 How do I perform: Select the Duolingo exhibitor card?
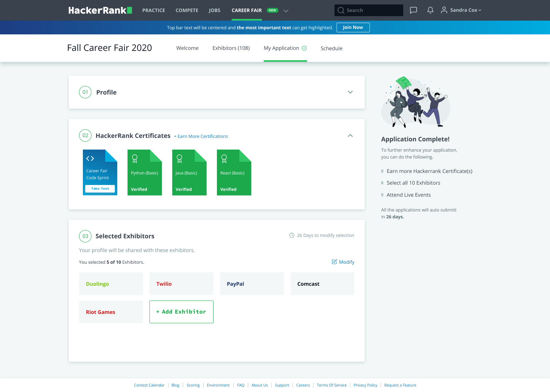(x=111, y=284)
